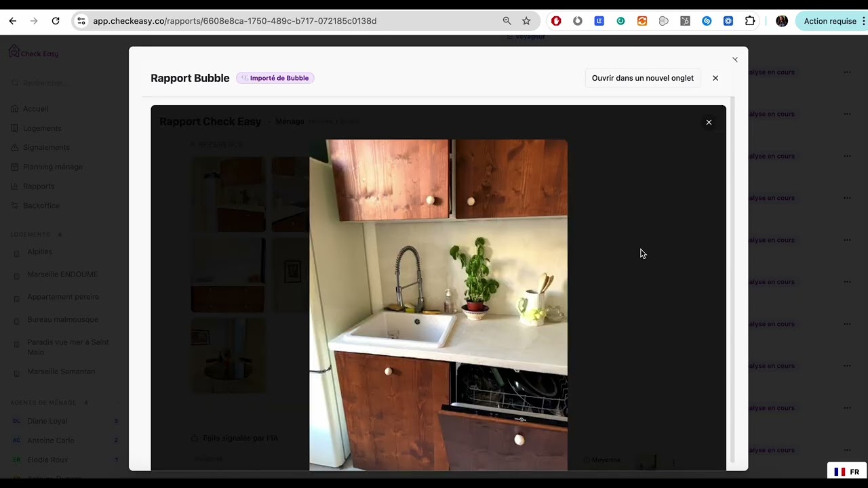This screenshot has height=488, width=868.
Task: Open Chrome's three-dot menu
Action: [863, 21]
